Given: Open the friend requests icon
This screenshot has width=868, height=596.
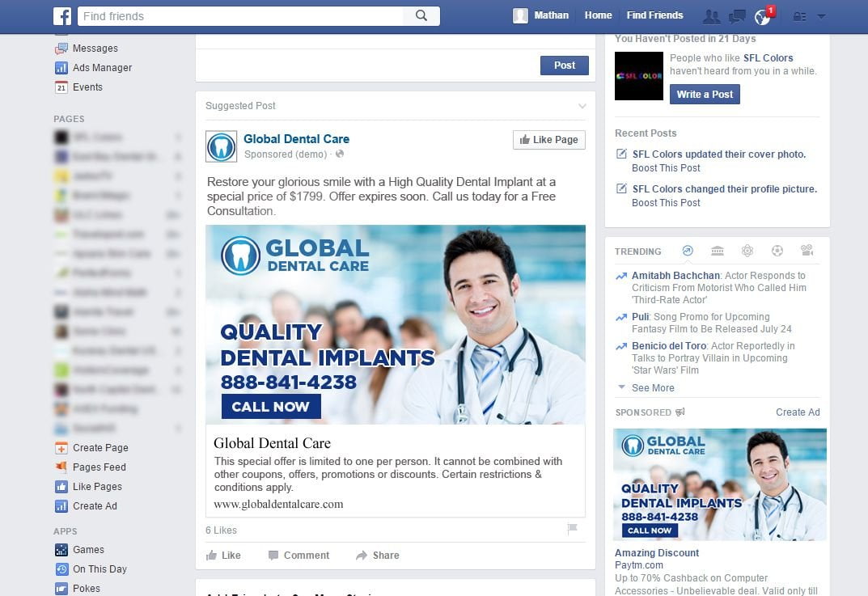Looking at the screenshot, I should (711, 16).
